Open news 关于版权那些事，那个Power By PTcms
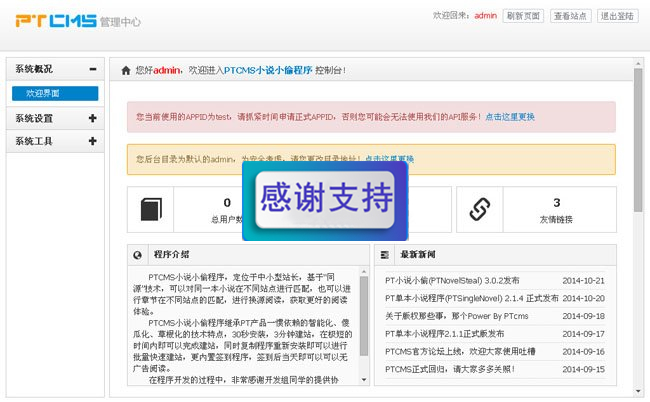Image resolution: width=650 pixels, height=402 pixels. [456, 316]
